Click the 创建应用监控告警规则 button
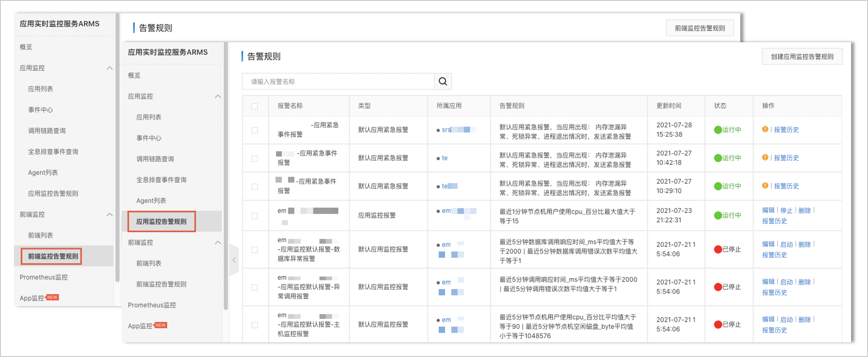This screenshot has height=357, width=868. coord(802,56)
